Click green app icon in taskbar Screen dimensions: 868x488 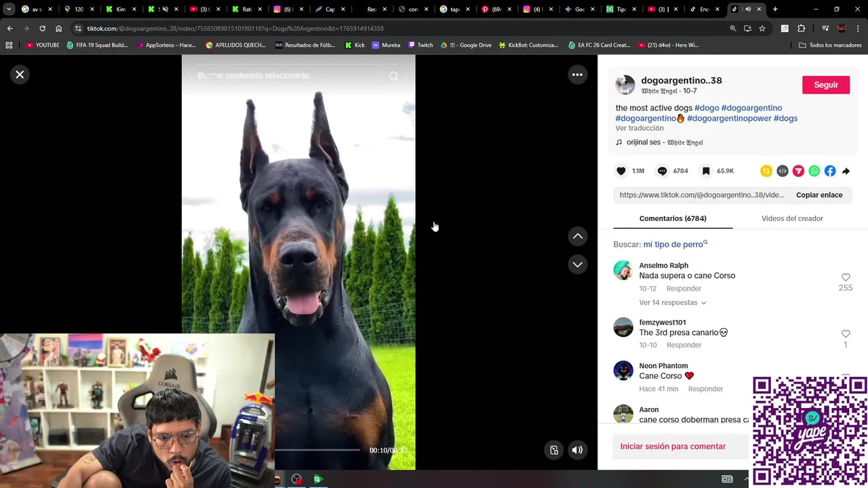317,479
